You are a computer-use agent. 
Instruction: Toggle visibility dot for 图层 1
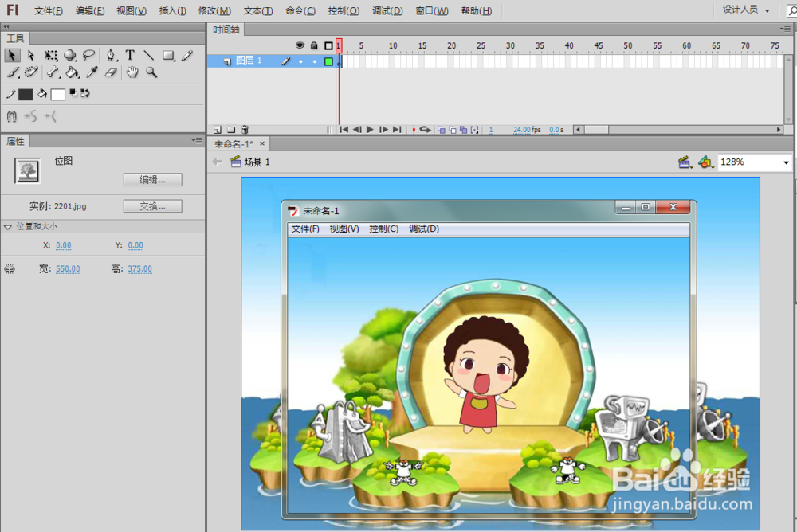point(300,61)
